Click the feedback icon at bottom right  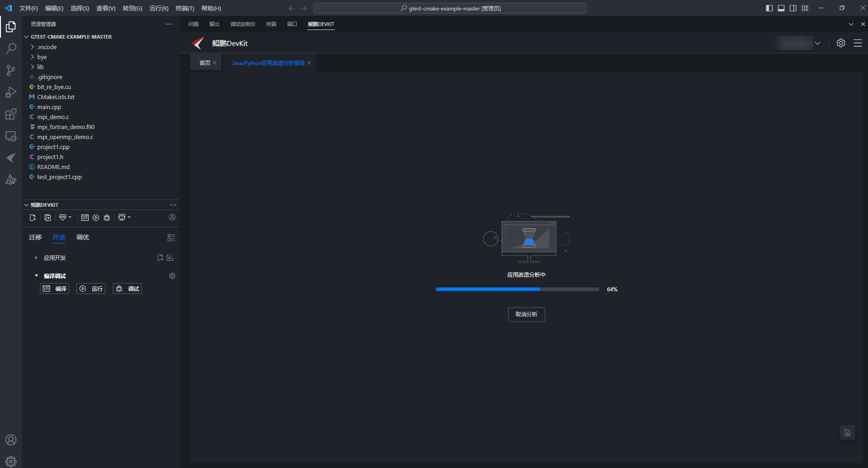[848, 433]
